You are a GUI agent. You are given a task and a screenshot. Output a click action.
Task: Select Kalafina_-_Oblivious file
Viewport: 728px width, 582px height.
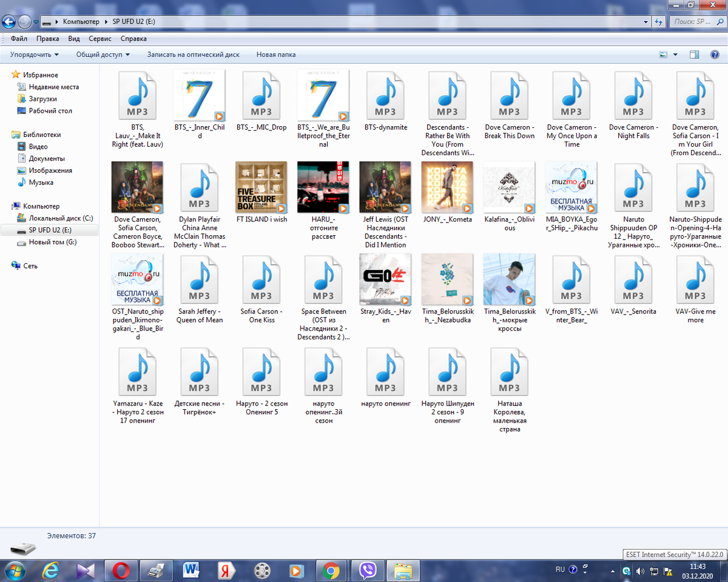click(x=510, y=197)
